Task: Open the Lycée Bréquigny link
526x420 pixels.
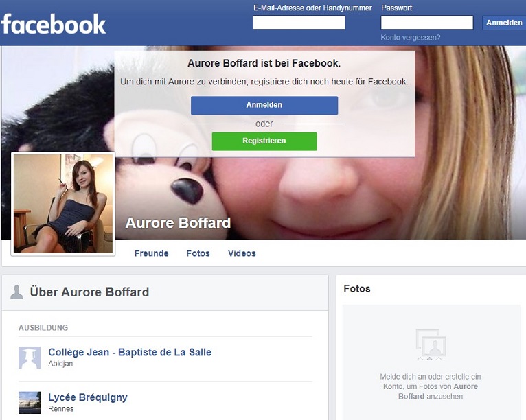Action: (88, 397)
